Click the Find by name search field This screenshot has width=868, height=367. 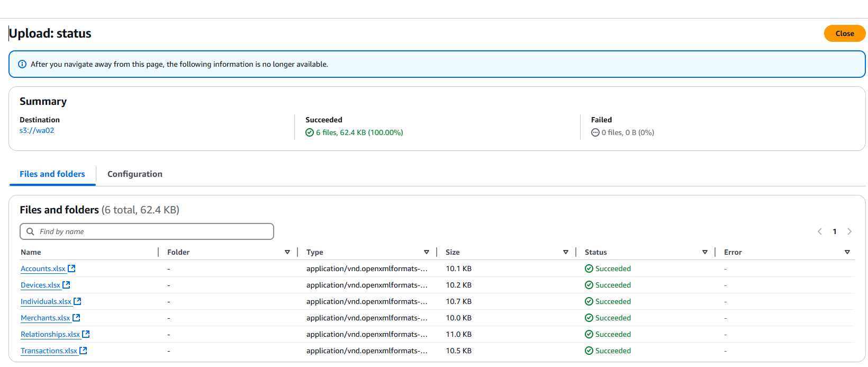point(147,231)
